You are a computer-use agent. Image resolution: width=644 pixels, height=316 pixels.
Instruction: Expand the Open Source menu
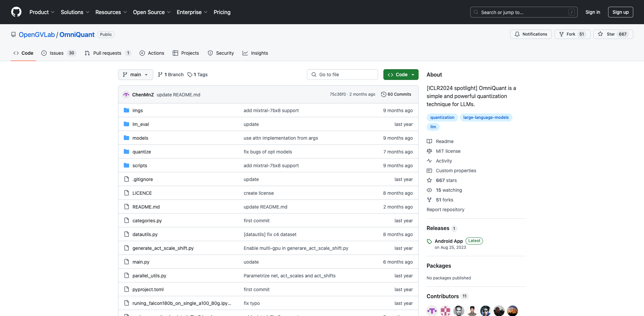152,12
